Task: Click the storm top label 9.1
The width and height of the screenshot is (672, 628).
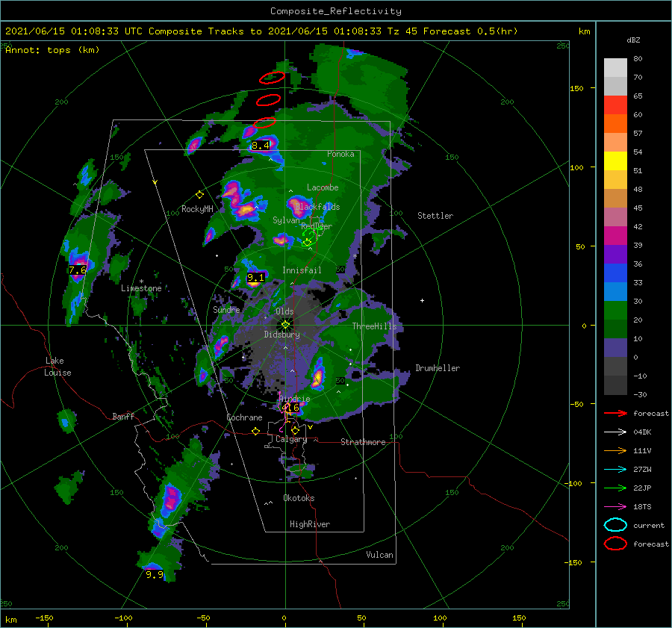Action: pos(255,278)
